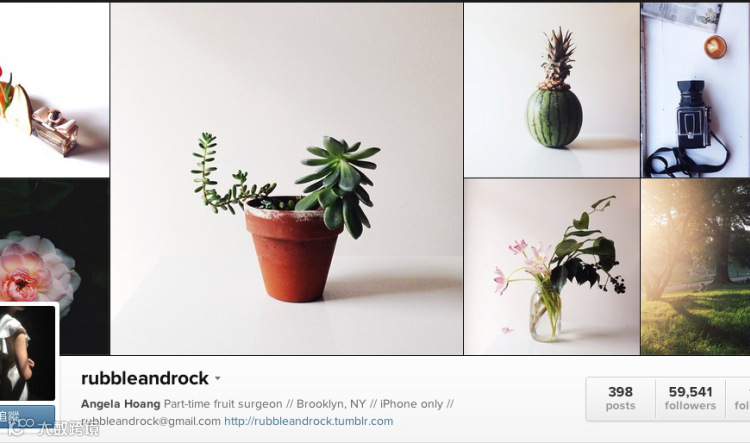750x443 pixels.
Task: Open the rubbleandrock.tumblr.com link
Action: coord(309,421)
